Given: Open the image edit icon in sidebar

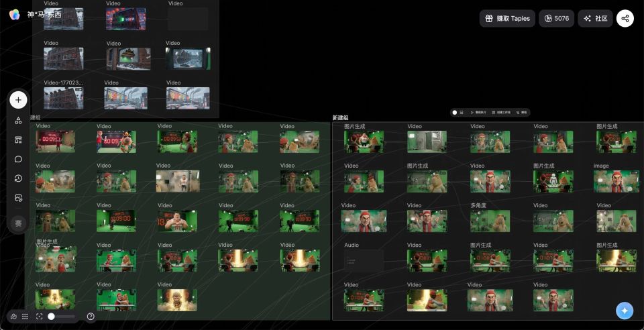Looking at the screenshot, I should coord(19,198).
